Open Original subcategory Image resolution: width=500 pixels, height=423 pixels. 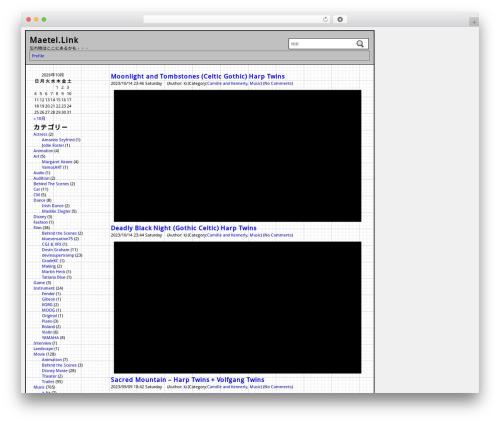(x=49, y=316)
